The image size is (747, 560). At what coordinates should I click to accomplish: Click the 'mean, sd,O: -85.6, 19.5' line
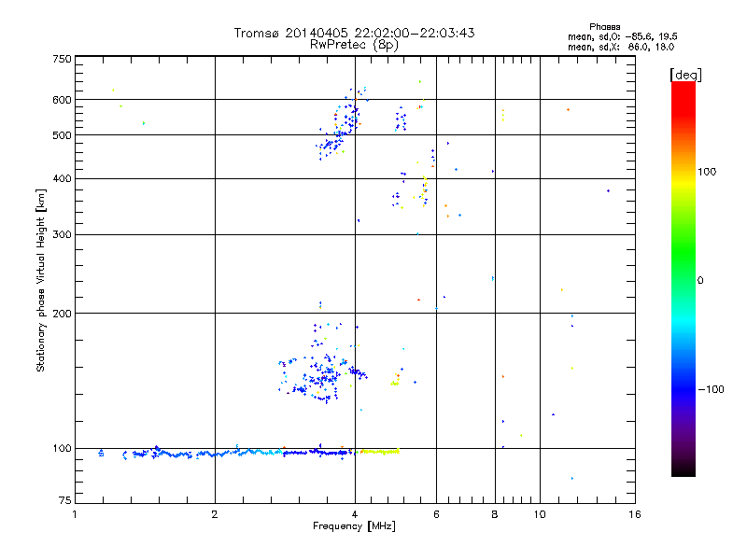pyautogui.click(x=622, y=36)
